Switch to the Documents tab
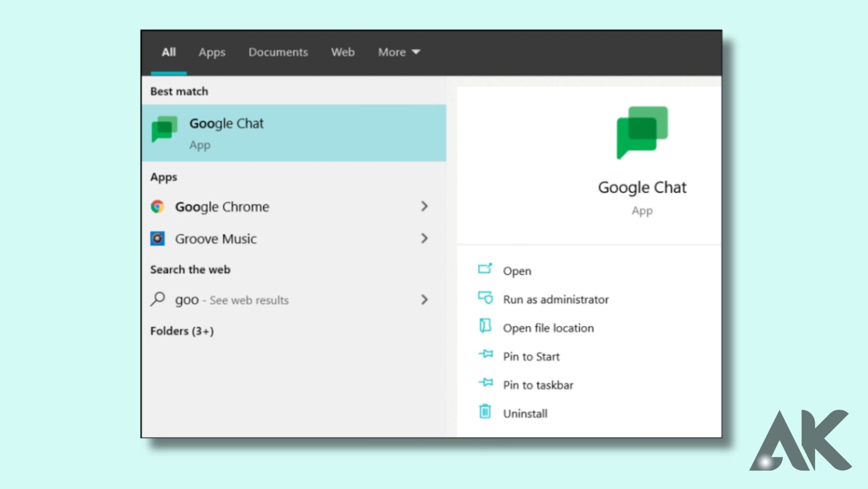868x489 pixels. [278, 52]
